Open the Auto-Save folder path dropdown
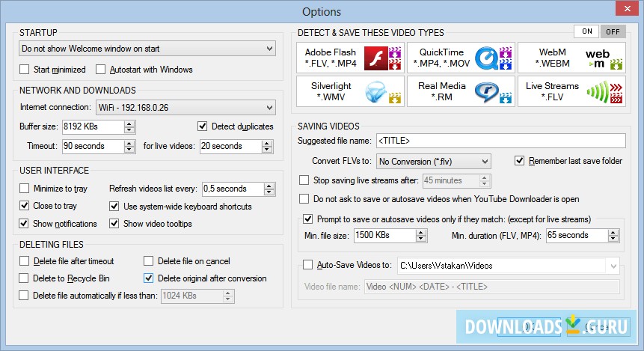Viewport: 644px width, 351px height. tap(613, 266)
